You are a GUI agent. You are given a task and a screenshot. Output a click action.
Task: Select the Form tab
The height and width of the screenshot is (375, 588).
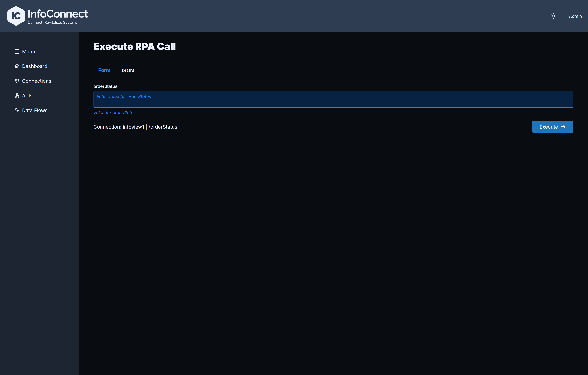[x=104, y=70]
